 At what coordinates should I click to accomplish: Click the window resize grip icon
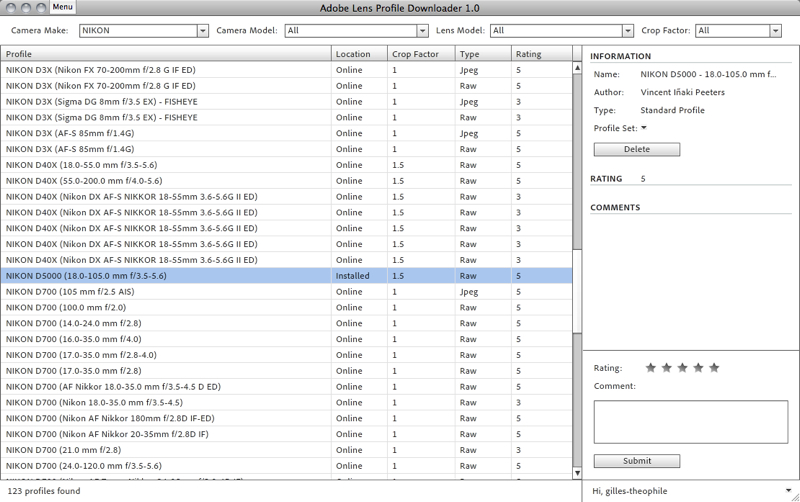pos(795,497)
